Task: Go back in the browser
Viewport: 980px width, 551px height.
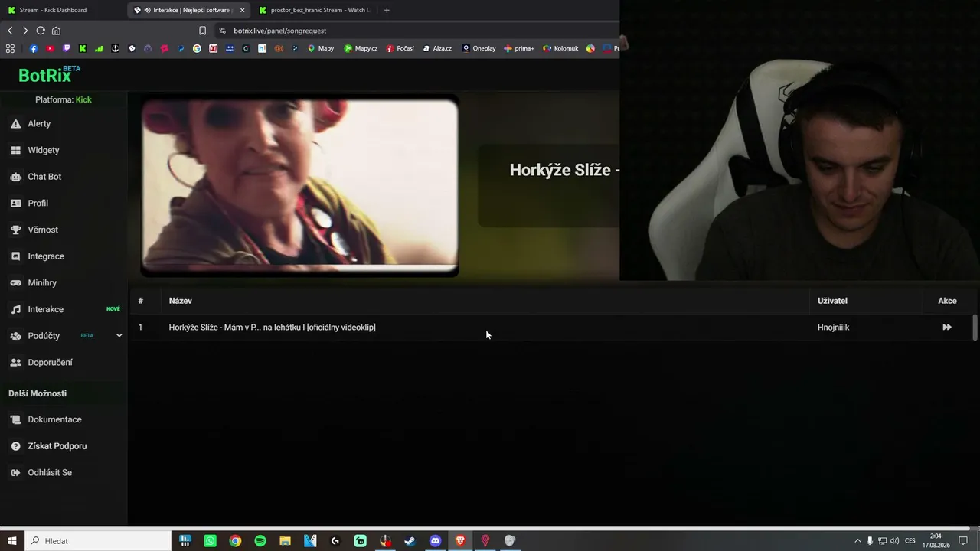Action: point(10,31)
